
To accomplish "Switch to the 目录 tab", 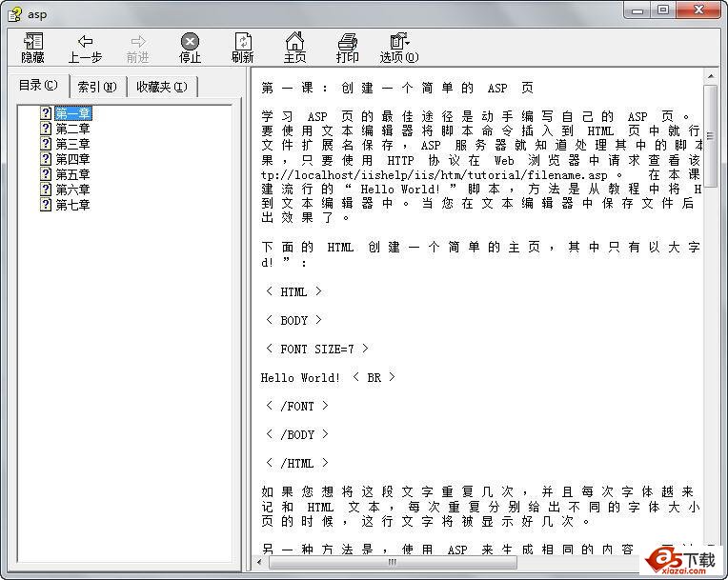I will [x=38, y=86].
